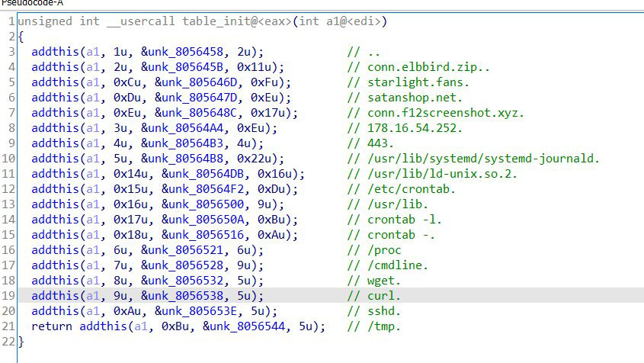The image size is (644, 363).
Task: Select the 178.16.54.252 comment text
Action: click(x=414, y=128)
